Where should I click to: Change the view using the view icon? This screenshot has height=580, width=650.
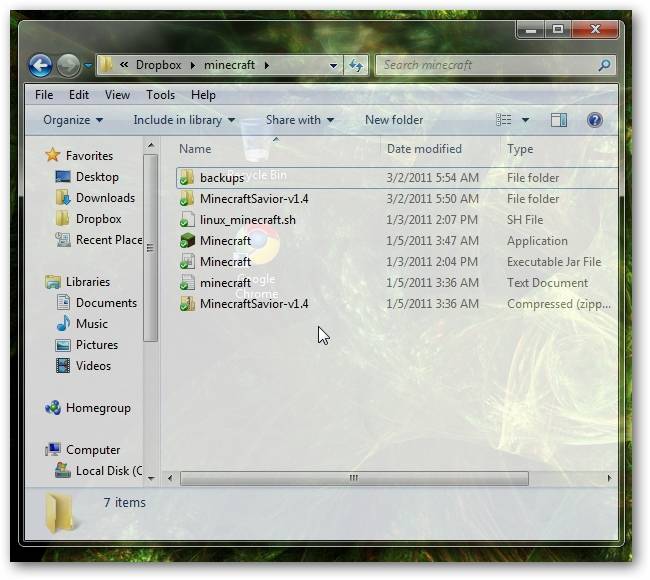click(504, 120)
